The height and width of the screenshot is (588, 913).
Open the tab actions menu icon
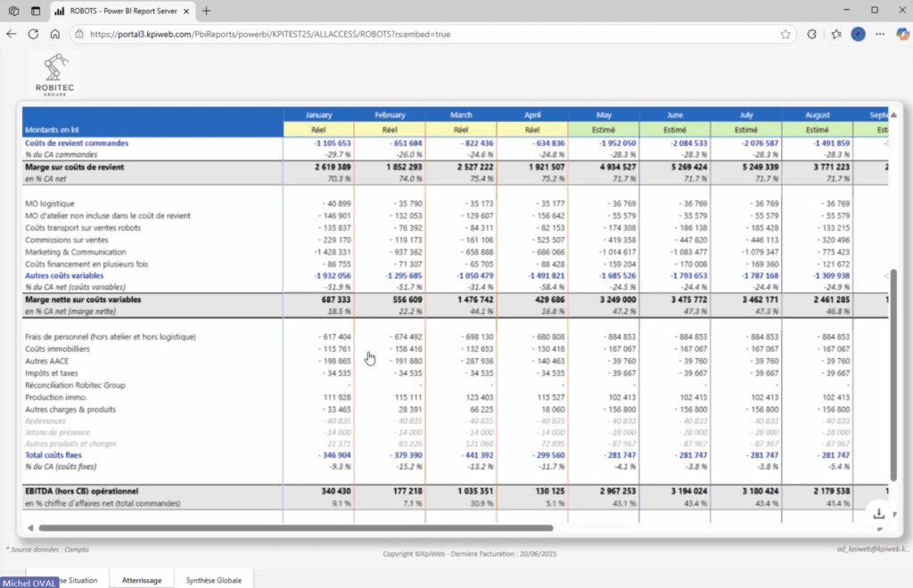tap(36, 11)
